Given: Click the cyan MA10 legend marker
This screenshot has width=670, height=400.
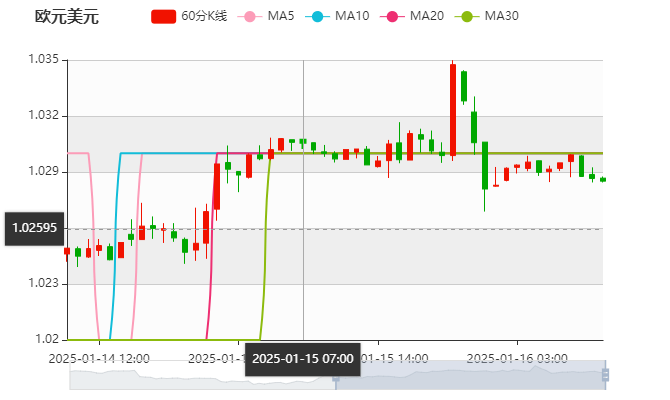Looking at the screenshot, I should pos(317,16).
